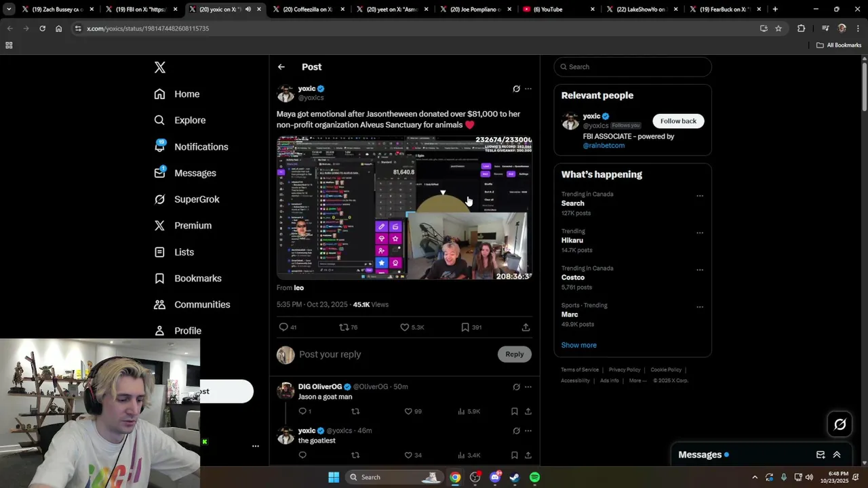868x488 pixels.
Task: Open Spotify from the taskbar
Action: [534, 477]
